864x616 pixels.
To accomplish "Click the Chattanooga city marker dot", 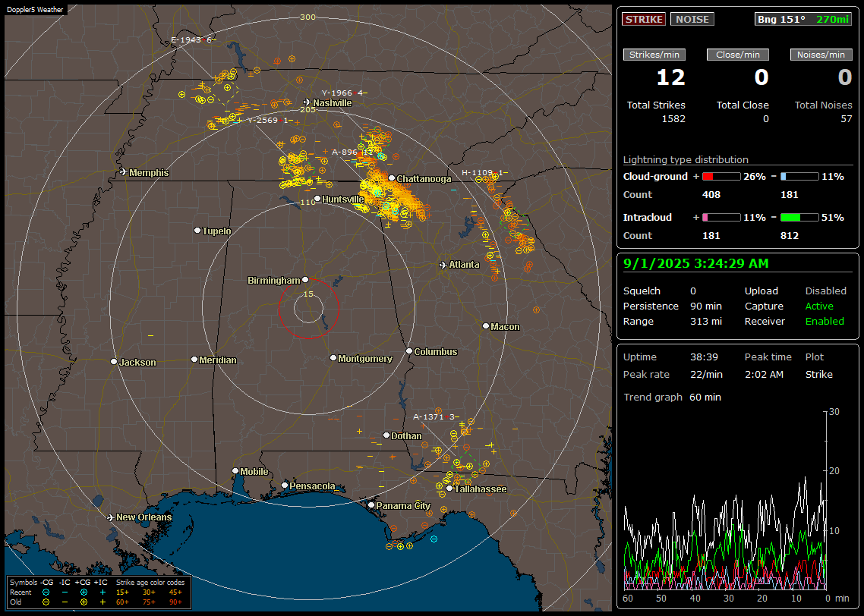I will click(391, 178).
